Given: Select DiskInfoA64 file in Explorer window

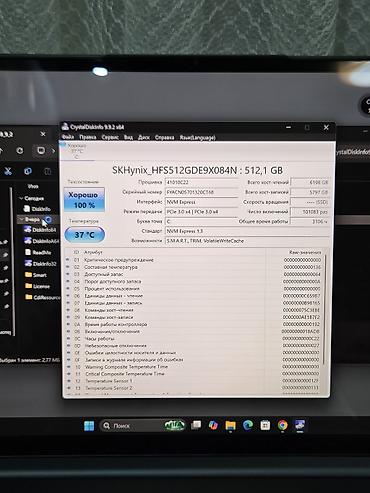Looking at the screenshot, I should click(x=42, y=241).
